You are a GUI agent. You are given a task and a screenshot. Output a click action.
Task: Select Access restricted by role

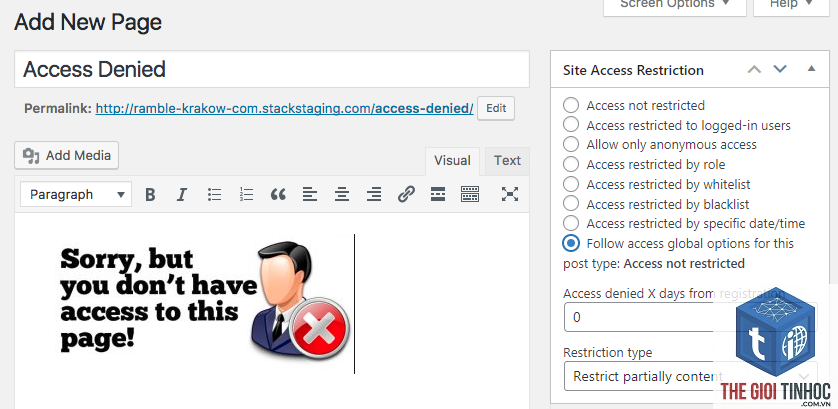(571, 165)
